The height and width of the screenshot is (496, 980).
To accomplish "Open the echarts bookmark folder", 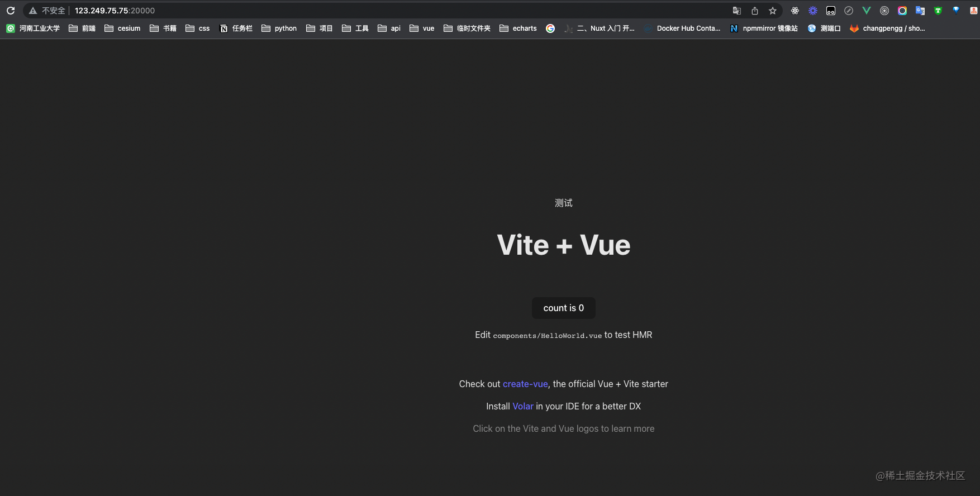I will (x=518, y=28).
